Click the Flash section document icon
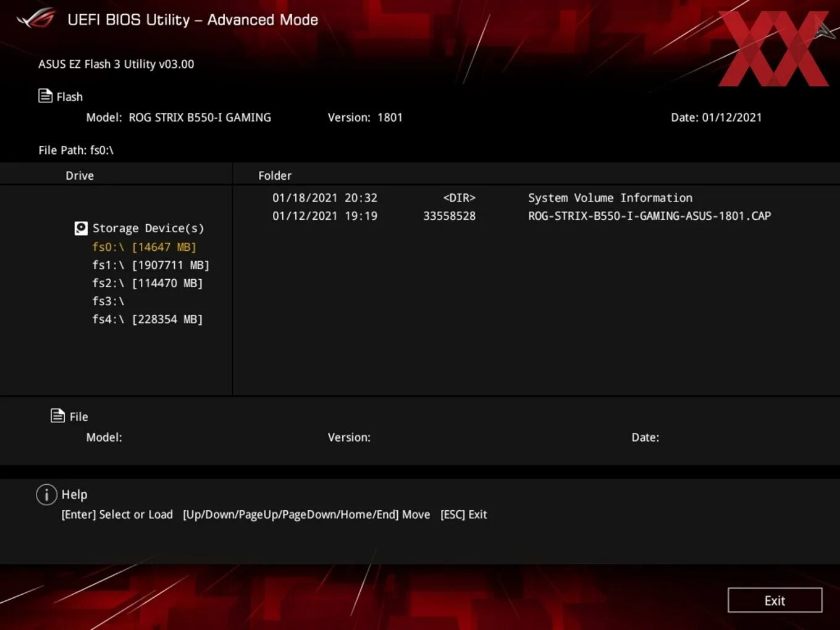 click(45, 96)
